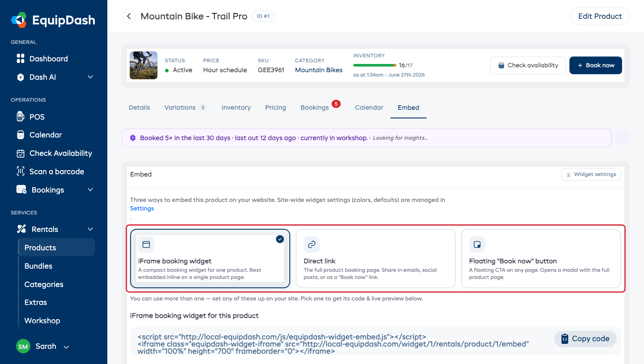Screen dimensions: 644x364
Task: Click the EquipDash logo icon
Action: [x=19, y=21]
